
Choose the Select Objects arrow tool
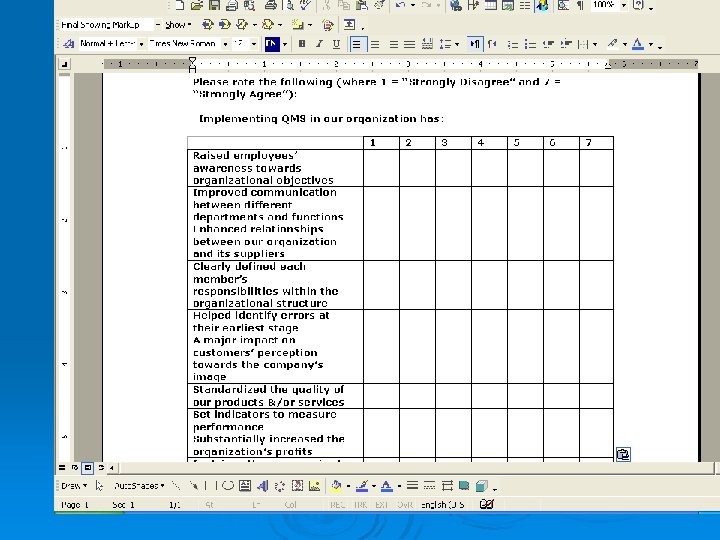99,486
